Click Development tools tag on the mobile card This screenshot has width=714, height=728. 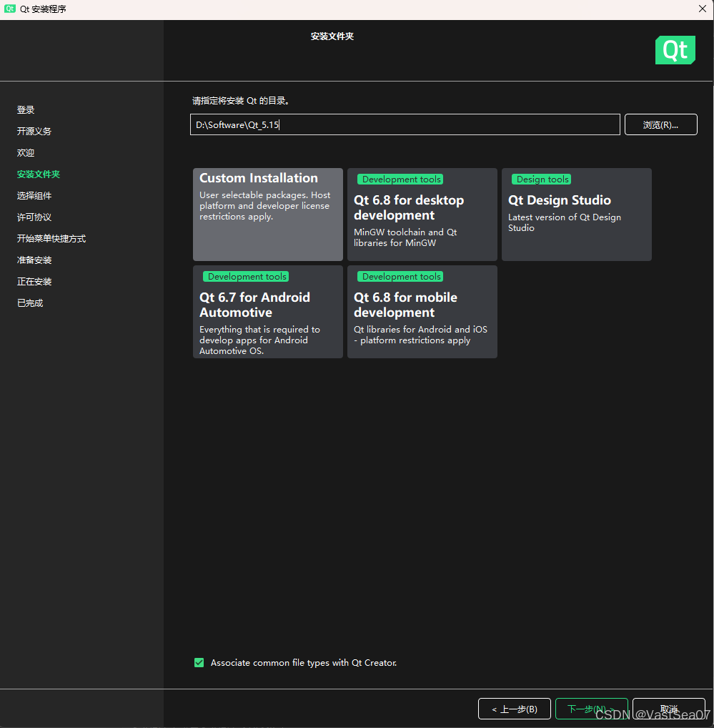click(400, 276)
